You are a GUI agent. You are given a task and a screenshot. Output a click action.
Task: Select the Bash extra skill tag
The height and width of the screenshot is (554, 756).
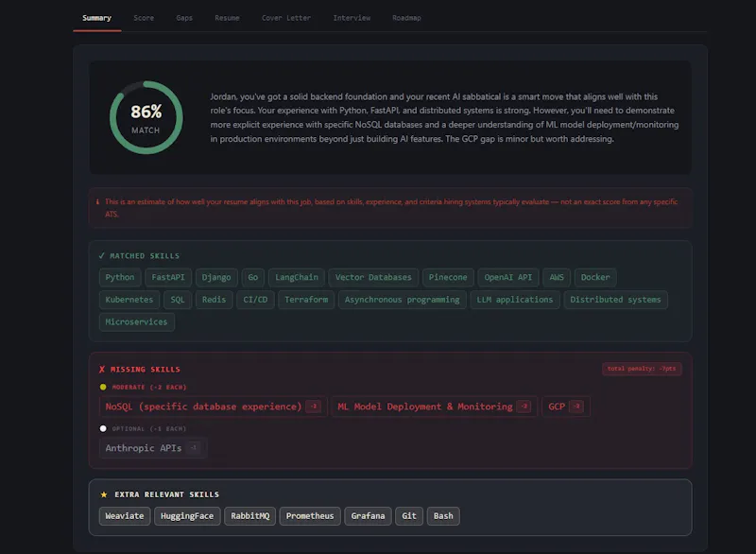point(443,516)
